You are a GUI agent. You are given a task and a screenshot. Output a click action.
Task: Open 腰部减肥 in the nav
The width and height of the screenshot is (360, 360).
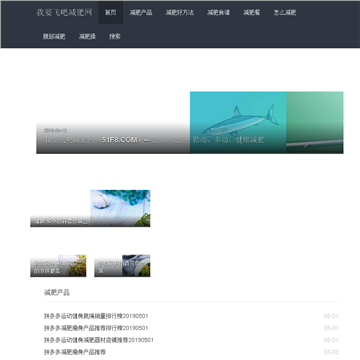click(54, 36)
